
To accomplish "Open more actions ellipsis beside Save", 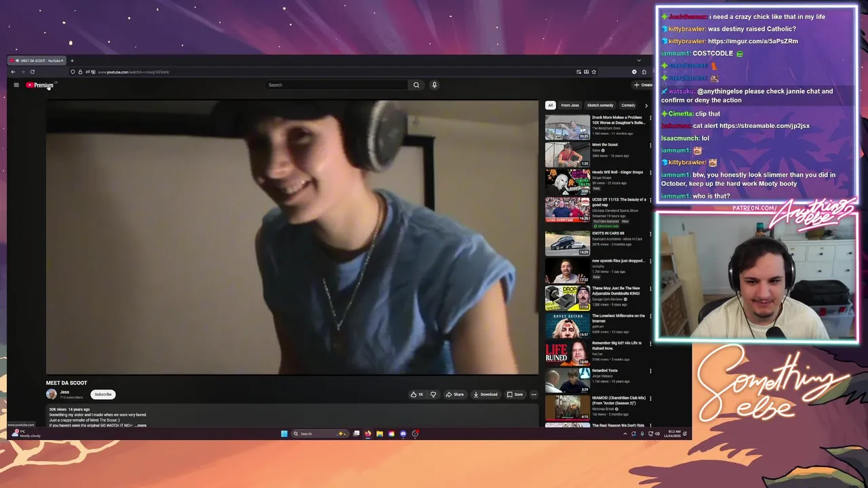I will 534,394.
